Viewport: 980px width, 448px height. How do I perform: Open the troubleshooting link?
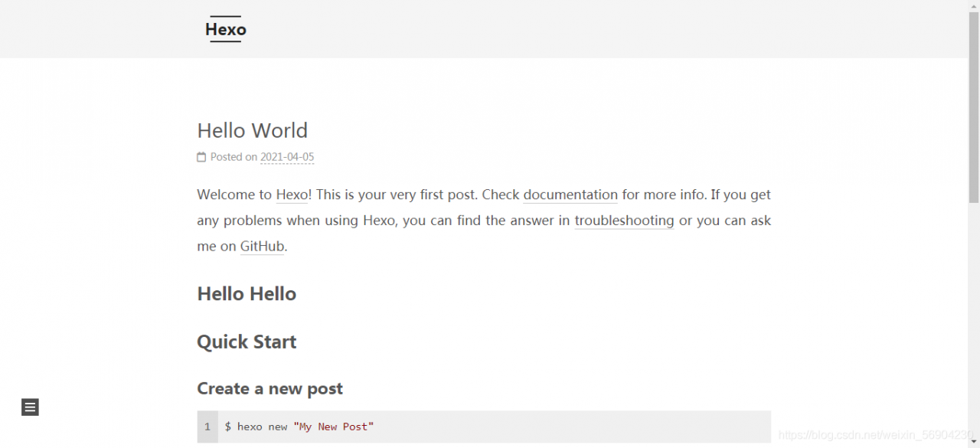click(624, 221)
